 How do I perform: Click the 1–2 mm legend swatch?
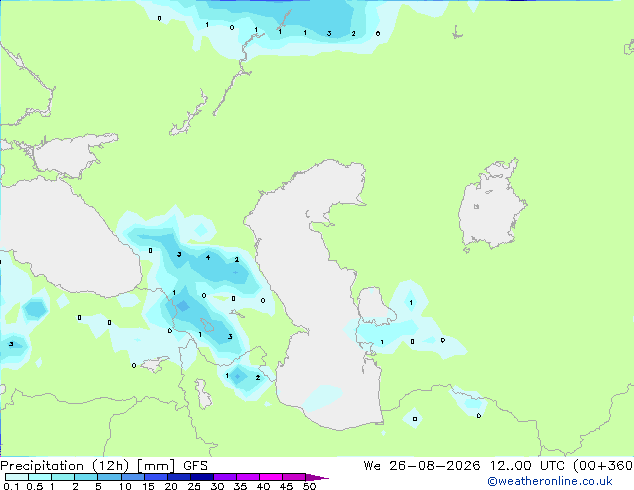coord(63,477)
